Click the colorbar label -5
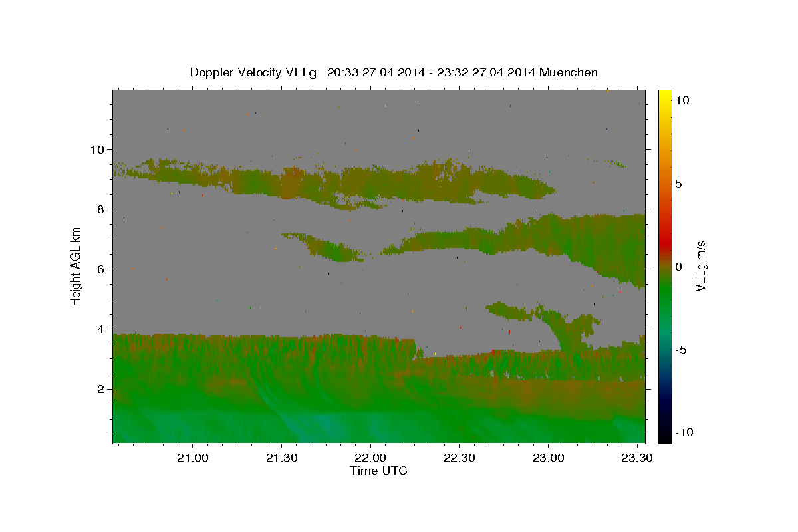Viewport: 798px width, 532px height. coord(680,350)
